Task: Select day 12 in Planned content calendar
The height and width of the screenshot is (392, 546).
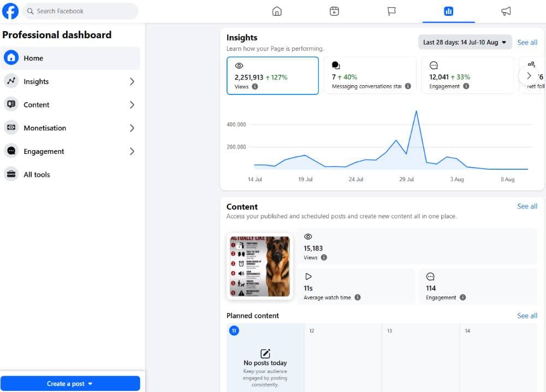Action: (x=343, y=358)
